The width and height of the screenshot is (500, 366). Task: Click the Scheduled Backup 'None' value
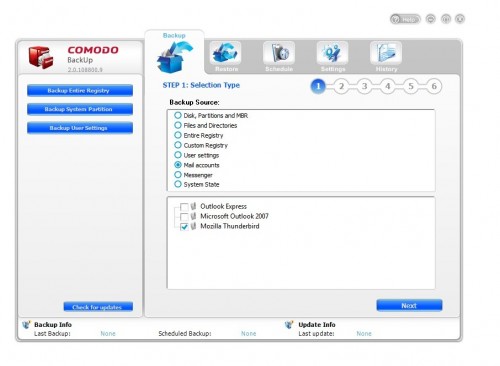click(249, 334)
